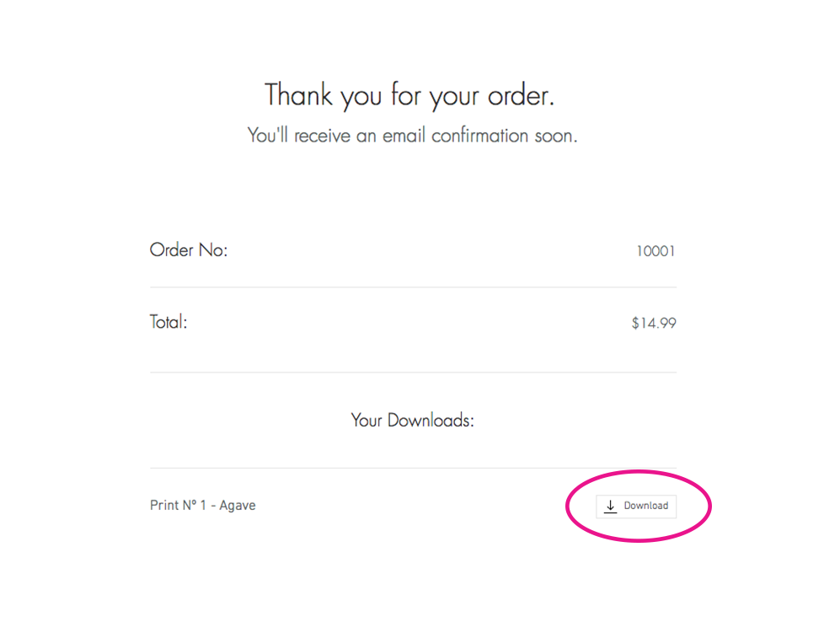Click the email confirmation message text
Screen dimensions: 840x622
tap(412, 136)
